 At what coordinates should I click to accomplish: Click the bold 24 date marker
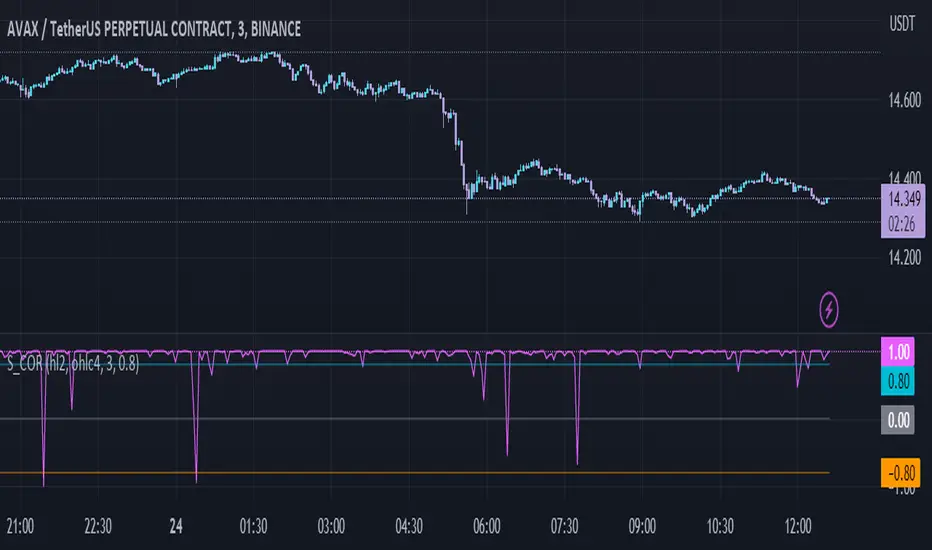click(x=176, y=525)
